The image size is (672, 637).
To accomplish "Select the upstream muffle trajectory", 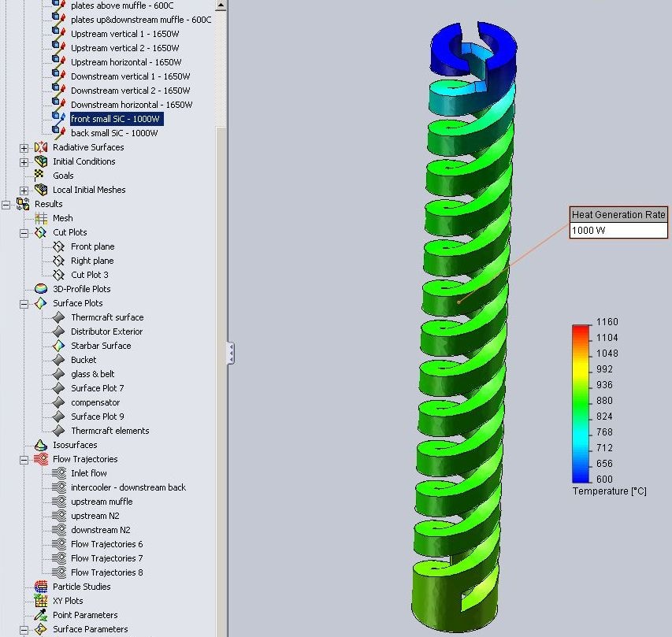I will [102, 502].
